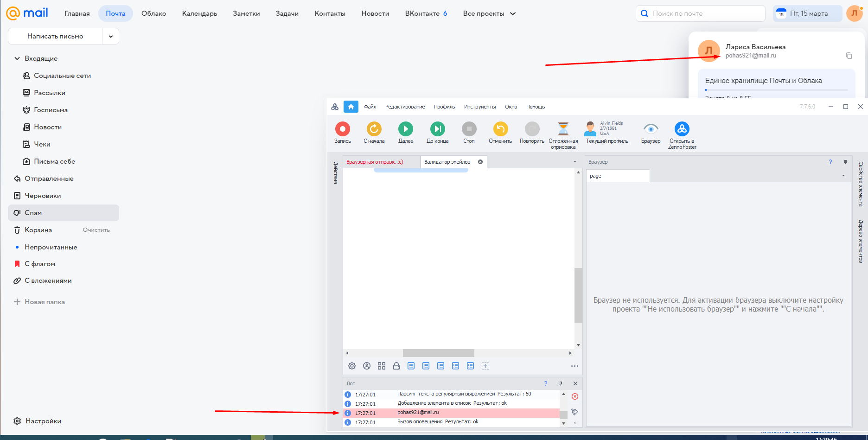
Task: Click the lock icon in bottom toolbar
Action: point(396,366)
